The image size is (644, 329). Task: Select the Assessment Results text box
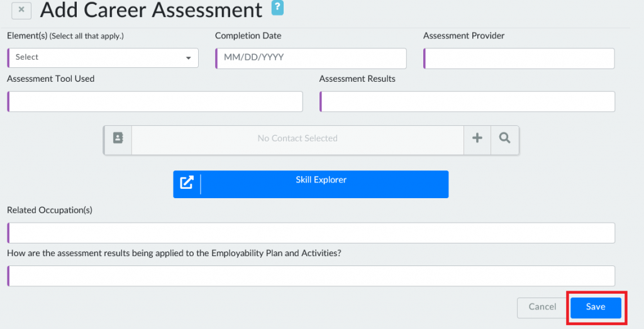467,101
